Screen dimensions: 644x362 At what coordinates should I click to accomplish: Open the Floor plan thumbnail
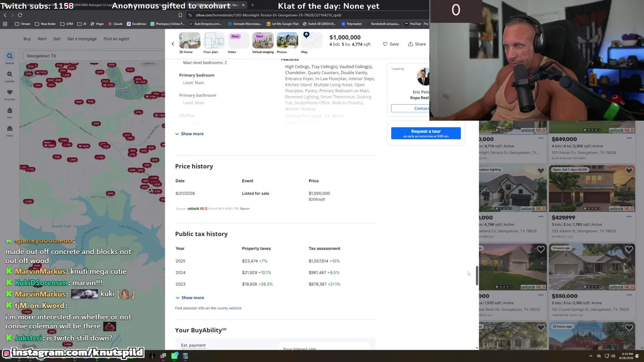coord(214,41)
